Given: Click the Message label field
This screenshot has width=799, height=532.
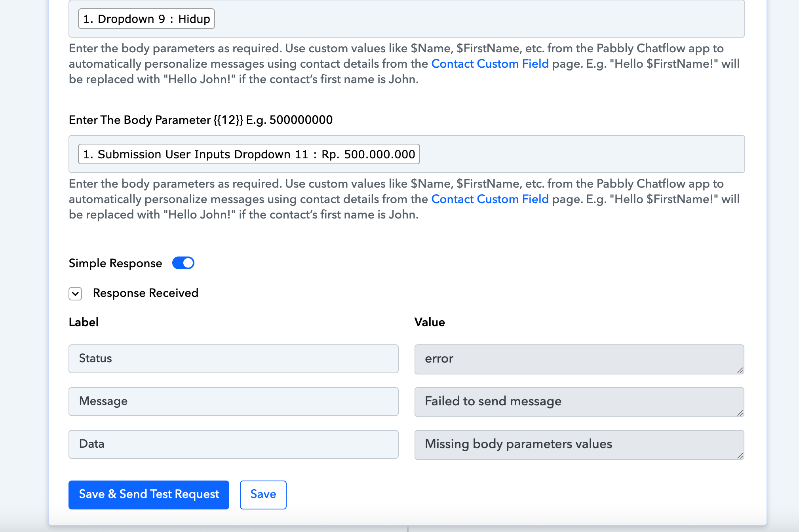Looking at the screenshot, I should 233,401.
